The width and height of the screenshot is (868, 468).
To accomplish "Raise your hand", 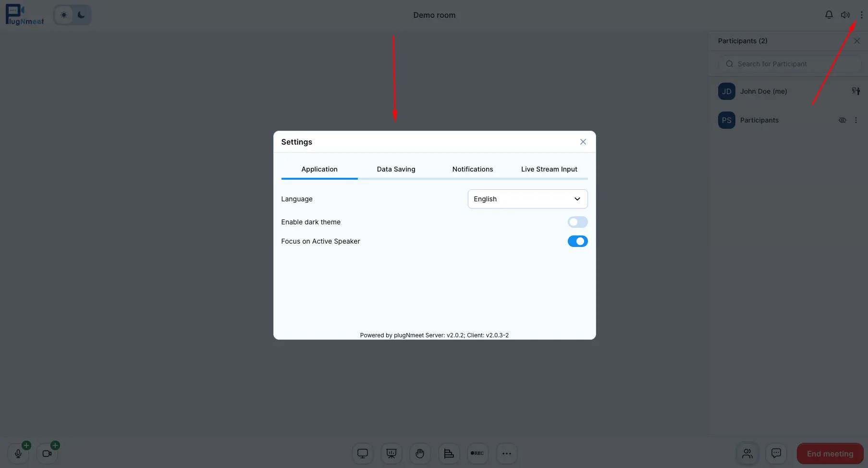I will coord(420,453).
